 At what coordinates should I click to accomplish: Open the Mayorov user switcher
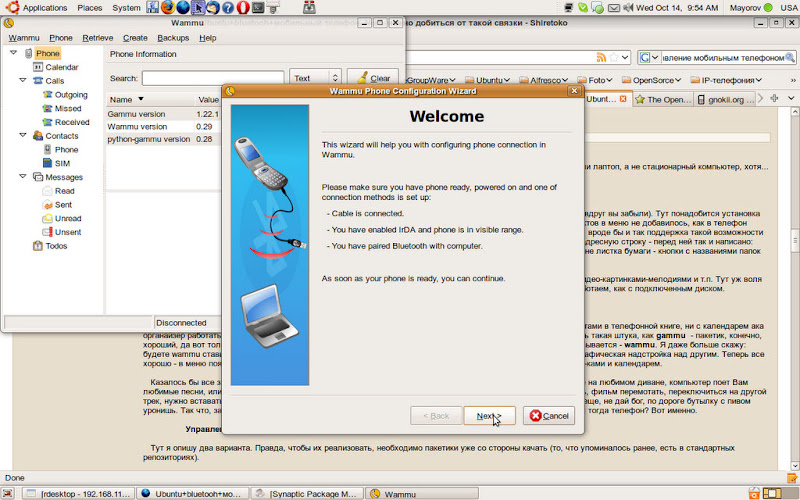click(x=751, y=8)
